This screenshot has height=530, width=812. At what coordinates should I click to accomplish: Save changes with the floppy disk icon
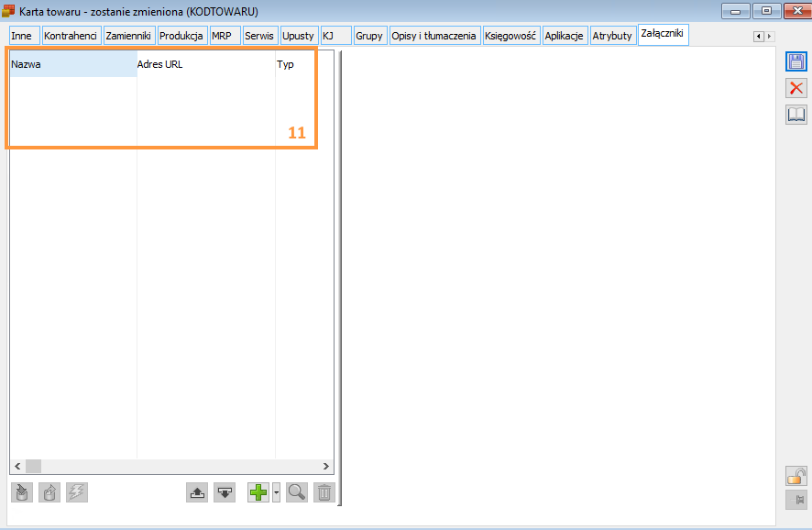point(796,61)
